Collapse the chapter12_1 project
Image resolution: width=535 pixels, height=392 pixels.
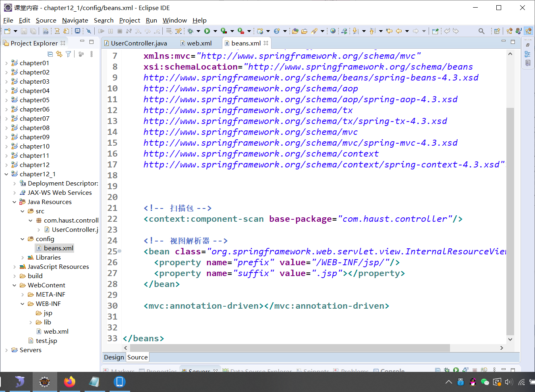(x=6, y=174)
